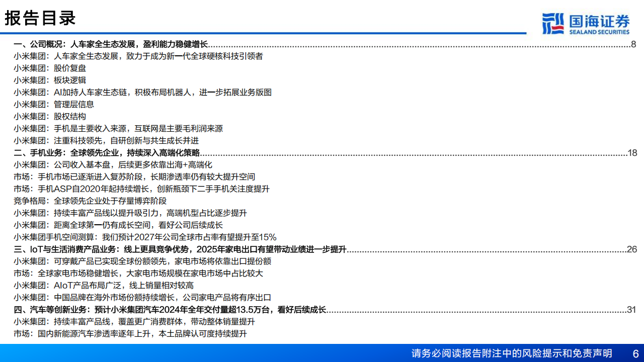Select the 竞争格局 entry
Image resolution: width=644 pixels, height=362 pixels.
point(90,201)
